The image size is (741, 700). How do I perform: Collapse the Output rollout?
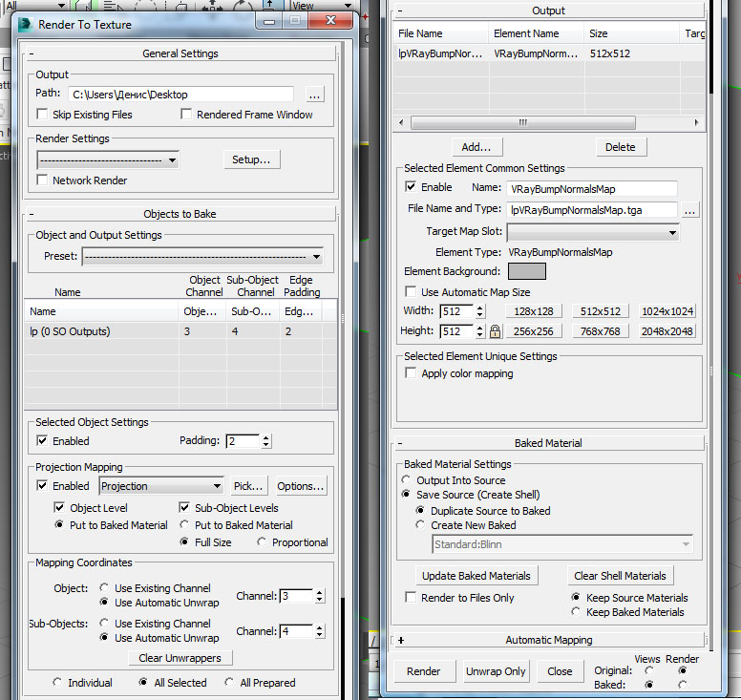pyautogui.click(x=548, y=11)
